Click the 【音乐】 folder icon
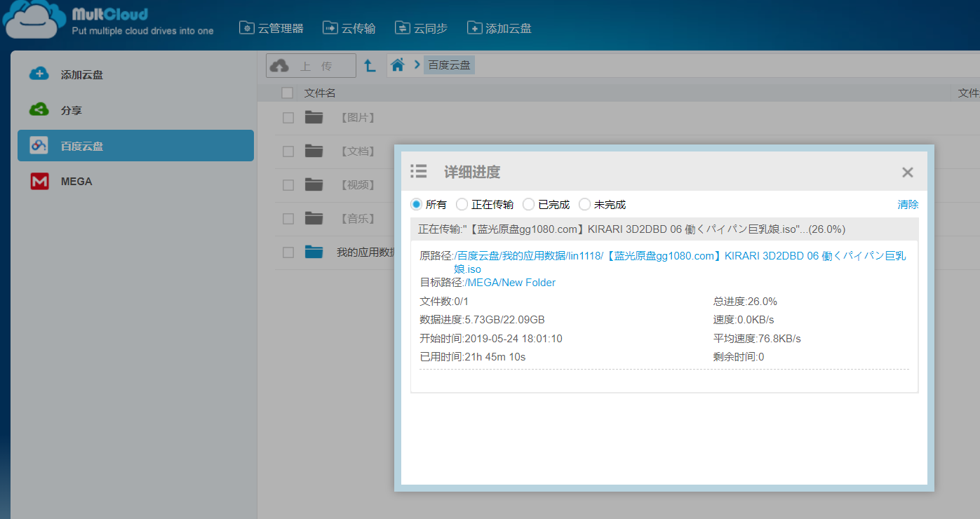980x519 pixels. click(x=314, y=218)
